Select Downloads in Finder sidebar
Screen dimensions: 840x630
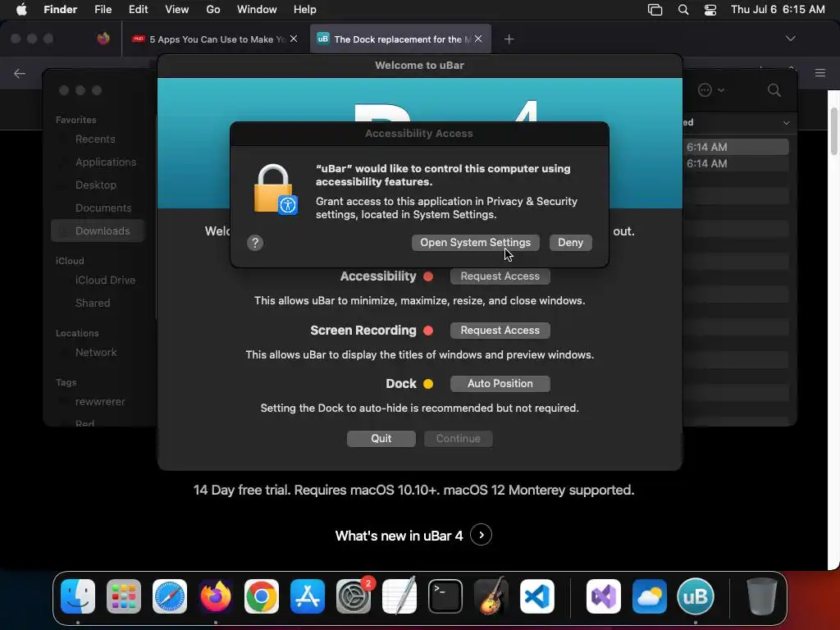tap(98, 231)
